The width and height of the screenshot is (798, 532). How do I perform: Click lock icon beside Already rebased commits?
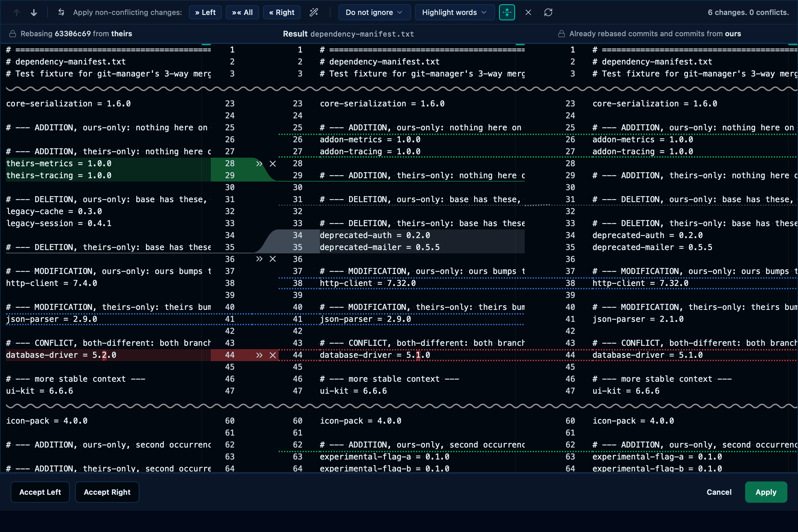[x=562, y=34]
